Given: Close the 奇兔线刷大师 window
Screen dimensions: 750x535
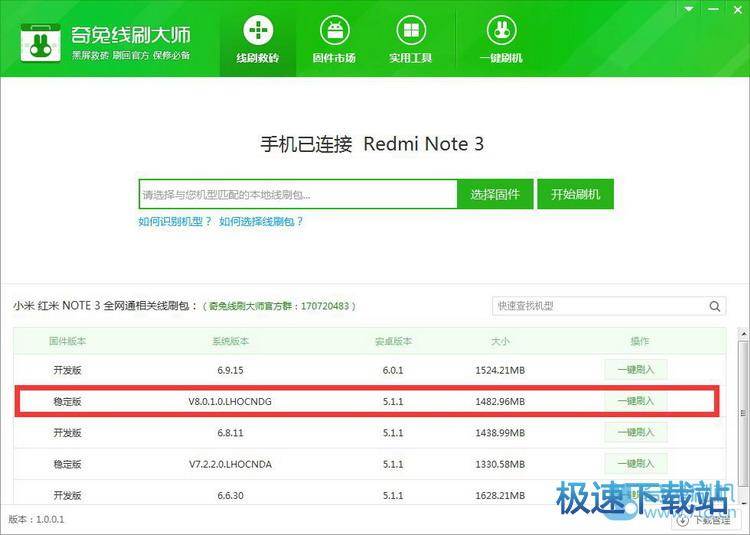Looking at the screenshot, I should (x=736, y=8).
